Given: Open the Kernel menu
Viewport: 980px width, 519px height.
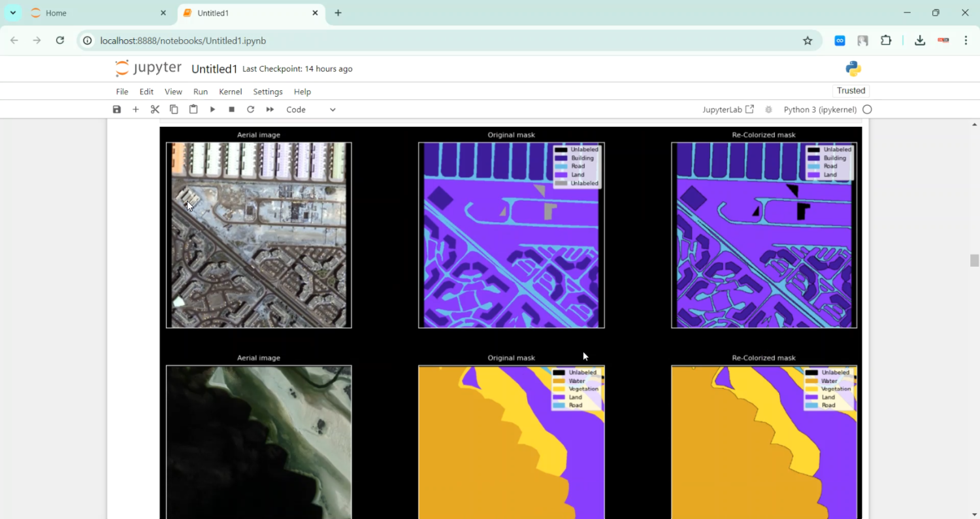Looking at the screenshot, I should pos(230,92).
